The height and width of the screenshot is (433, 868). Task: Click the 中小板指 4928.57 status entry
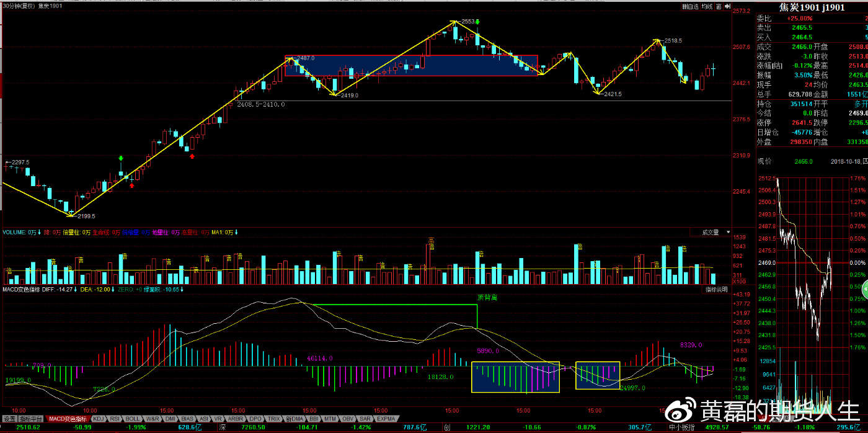(698, 427)
